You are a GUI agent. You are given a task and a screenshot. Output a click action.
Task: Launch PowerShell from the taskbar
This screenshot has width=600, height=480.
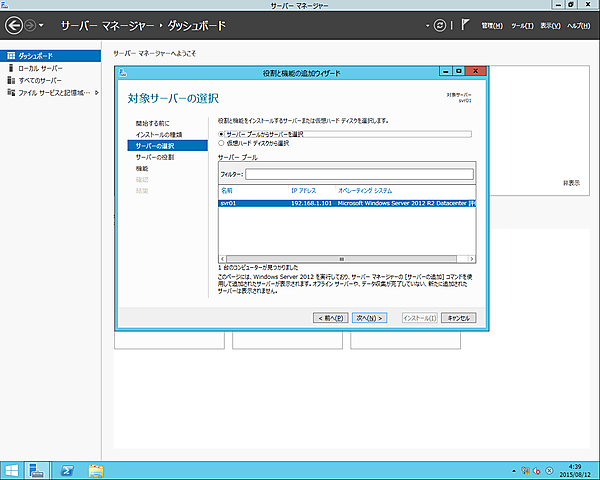tap(67, 469)
